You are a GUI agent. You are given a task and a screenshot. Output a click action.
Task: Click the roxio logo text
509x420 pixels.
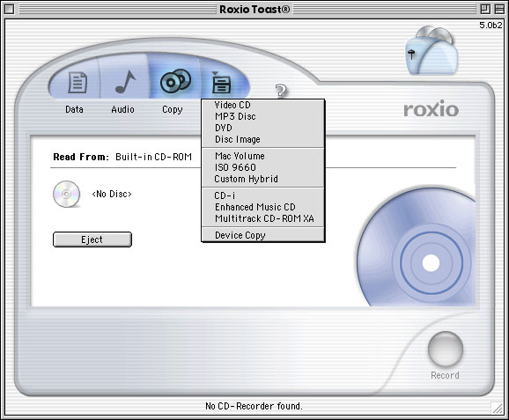point(432,109)
